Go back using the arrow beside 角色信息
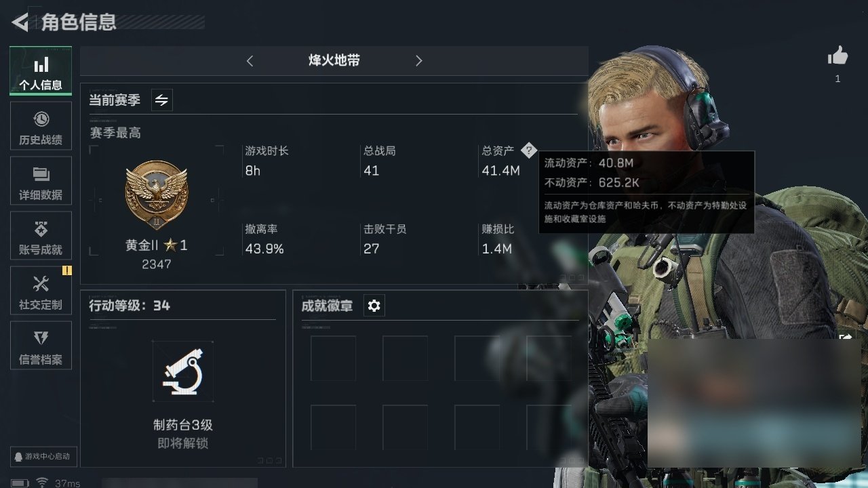Image resolution: width=868 pixels, height=488 pixels. coord(20,22)
